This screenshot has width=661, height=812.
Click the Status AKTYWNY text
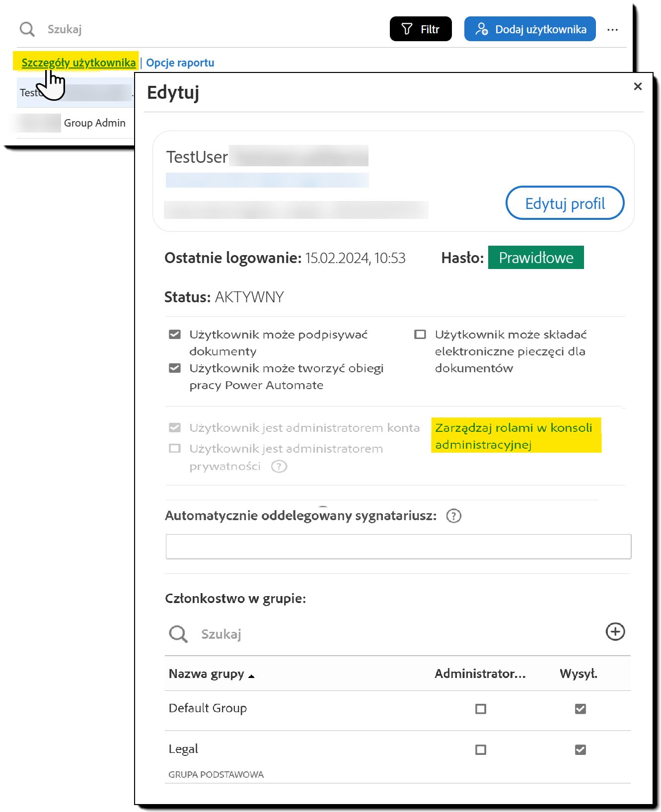coord(224,297)
